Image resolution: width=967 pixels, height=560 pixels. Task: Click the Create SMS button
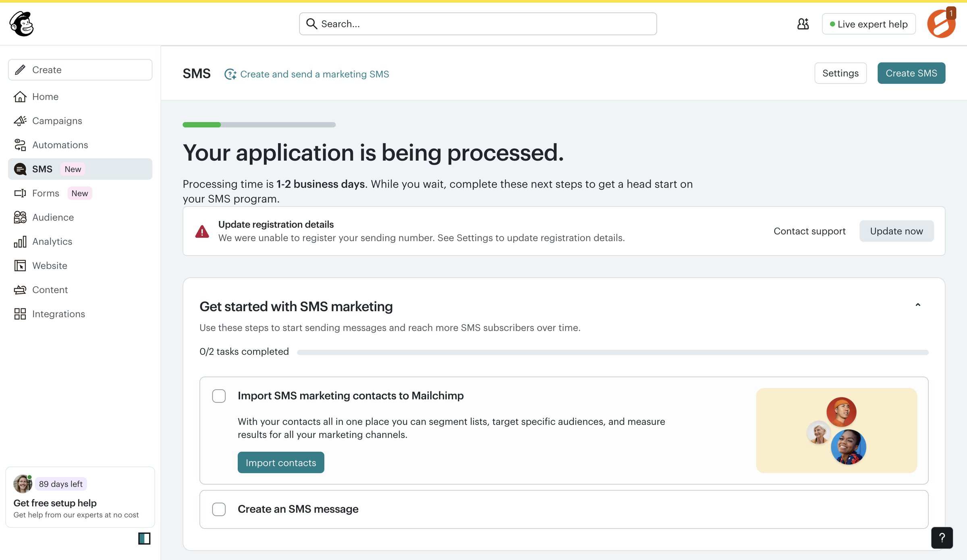(911, 73)
